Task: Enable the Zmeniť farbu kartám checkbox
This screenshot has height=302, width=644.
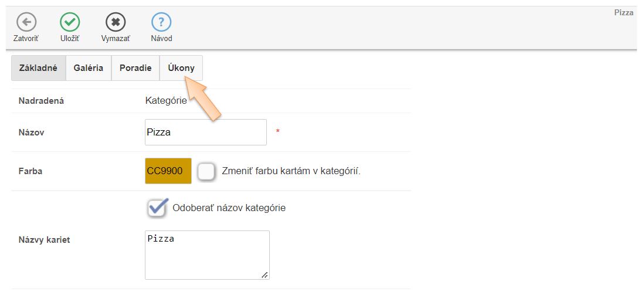Action: [x=206, y=171]
